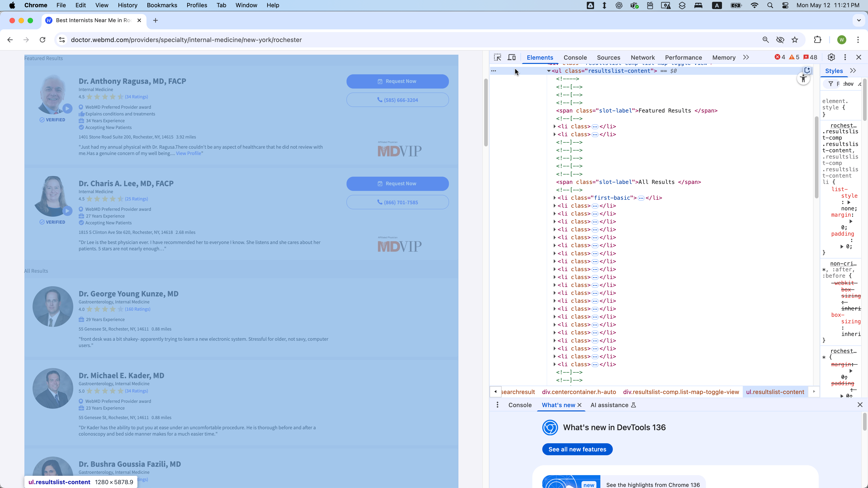Play Dr. Anthony Ragusa's video badge
The width and height of the screenshot is (868, 488).
[67, 108]
